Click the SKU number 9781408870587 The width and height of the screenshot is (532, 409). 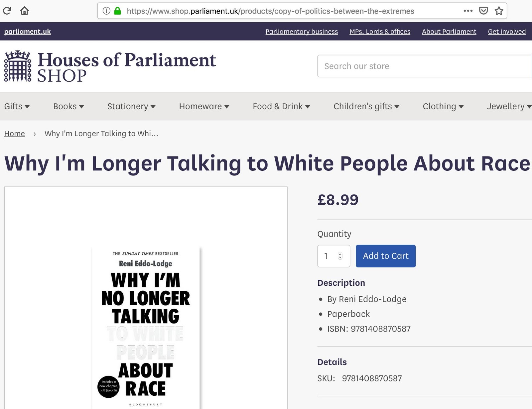(372, 378)
